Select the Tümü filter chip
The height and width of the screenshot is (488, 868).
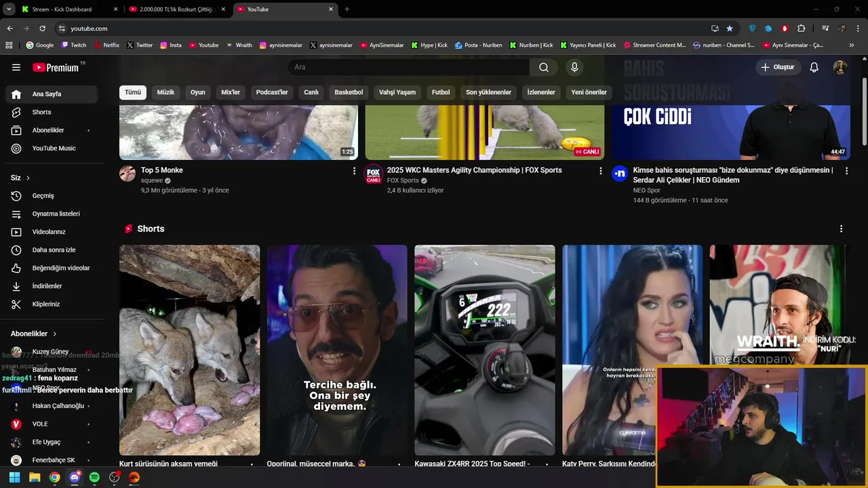(133, 92)
